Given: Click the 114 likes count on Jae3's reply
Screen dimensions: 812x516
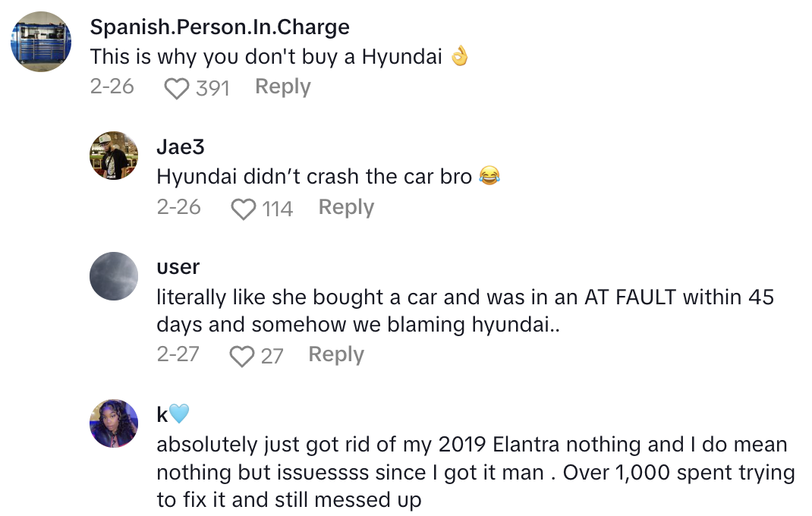Looking at the screenshot, I should click(x=278, y=209).
